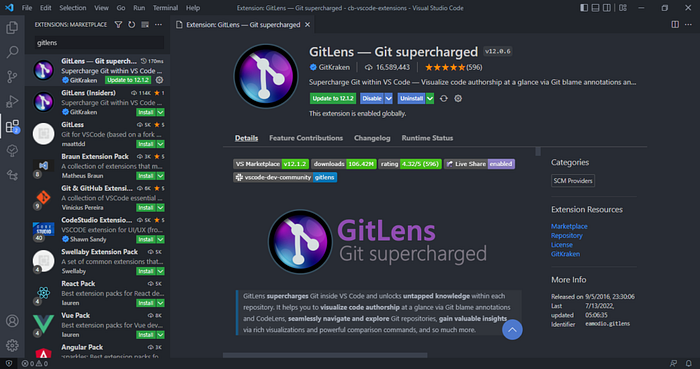Click the SCM Providers category tag
This screenshot has width=700, height=369.
point(573,181)
